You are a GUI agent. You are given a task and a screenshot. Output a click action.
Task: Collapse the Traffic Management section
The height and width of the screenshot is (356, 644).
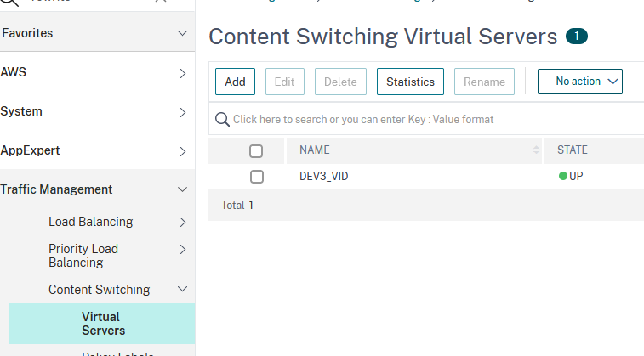[x=181, y=189]
